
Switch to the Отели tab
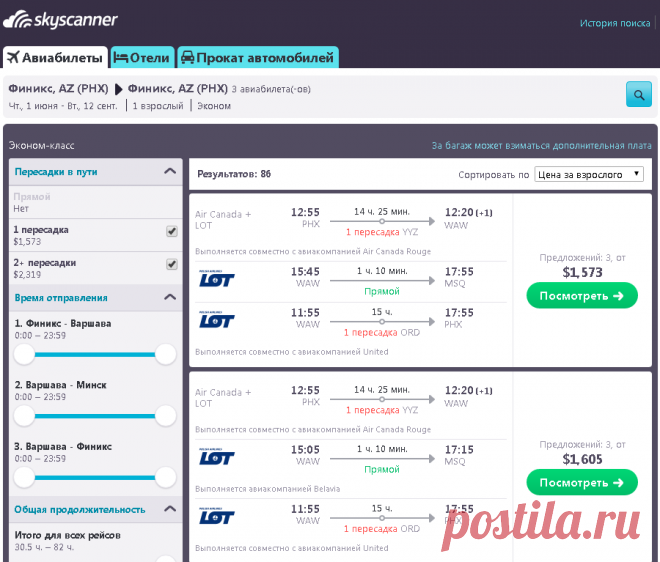coord(142,57)
